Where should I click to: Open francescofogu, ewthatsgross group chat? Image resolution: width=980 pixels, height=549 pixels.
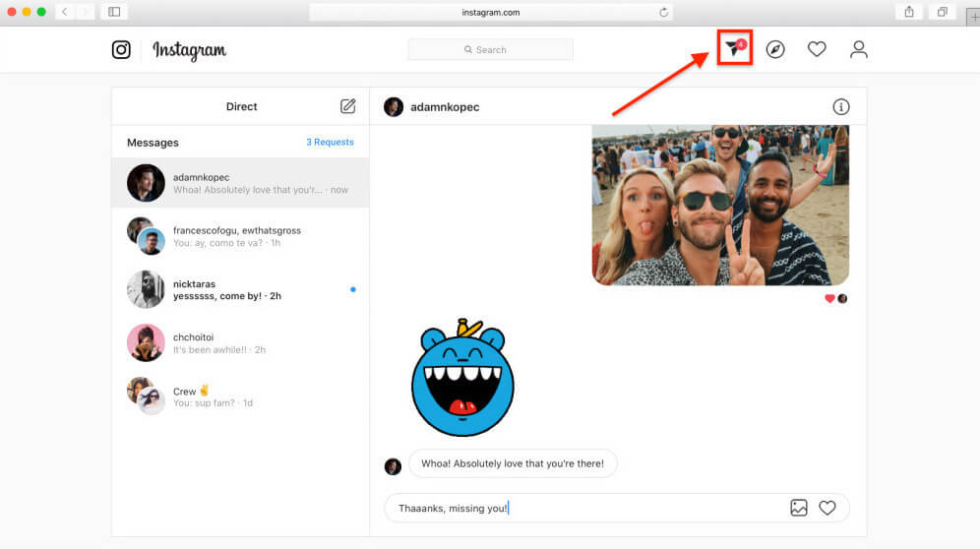pos(240,236)
